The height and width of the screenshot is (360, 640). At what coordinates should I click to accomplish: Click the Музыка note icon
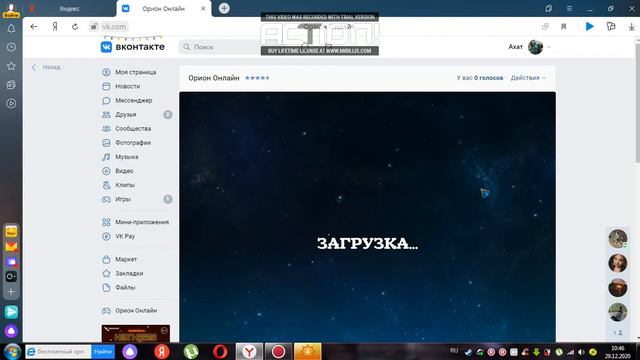click(106, 157)
